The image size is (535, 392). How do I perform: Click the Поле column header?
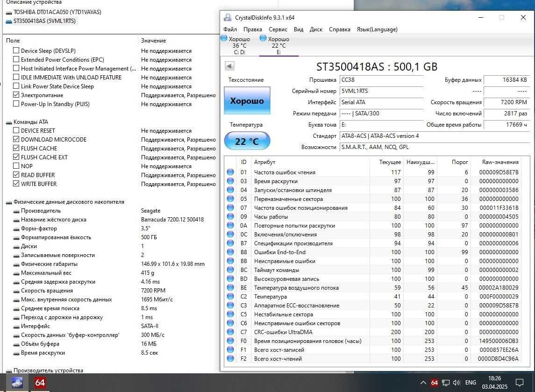point(13,40)
